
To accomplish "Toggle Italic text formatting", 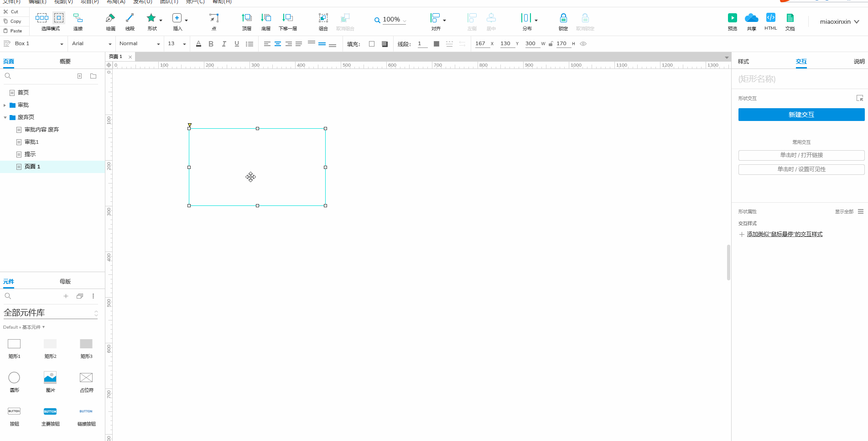I will pyautogui.click(x=224, y=44).
